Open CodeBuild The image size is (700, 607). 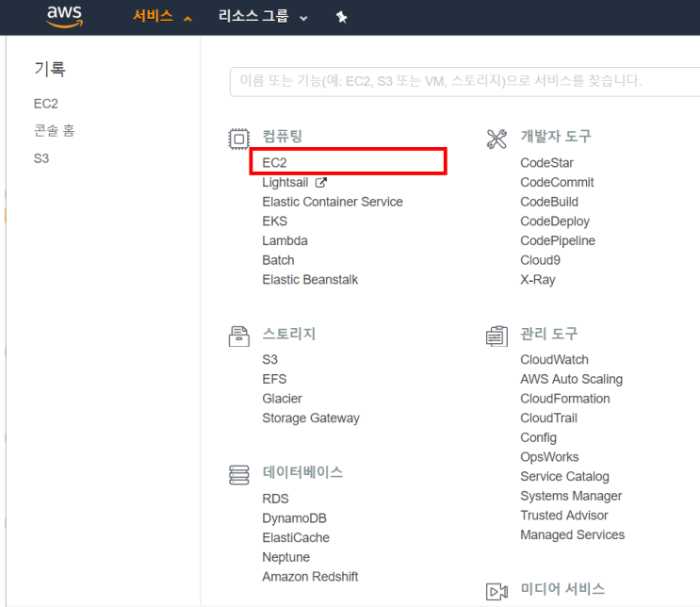(549, 202)
